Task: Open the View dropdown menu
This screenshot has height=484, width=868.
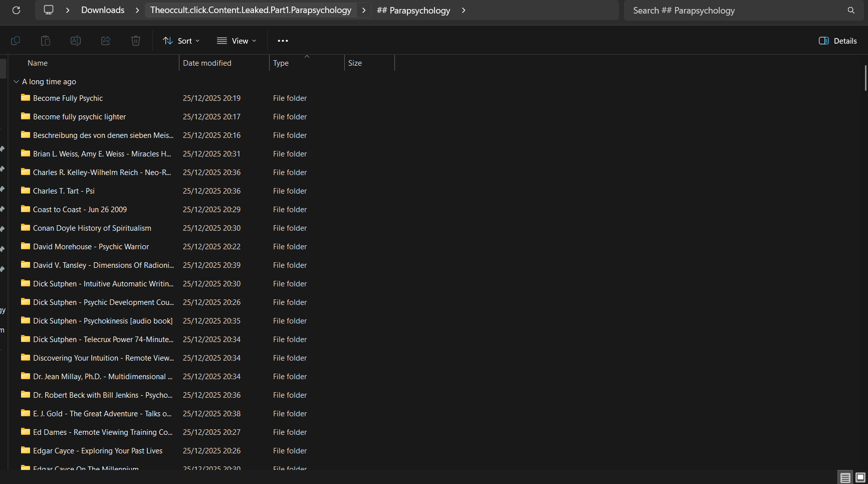Action: (x=237, y=41)
